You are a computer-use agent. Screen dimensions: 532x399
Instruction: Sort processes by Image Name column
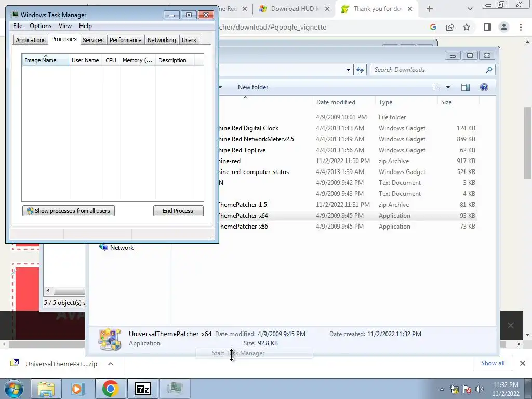(46, 60)
